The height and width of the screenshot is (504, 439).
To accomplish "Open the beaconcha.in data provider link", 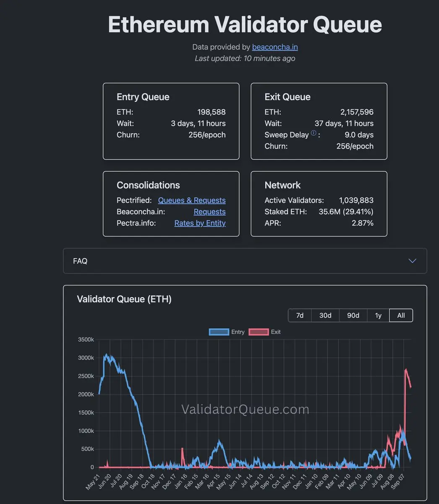I will [x=275, y=47].
